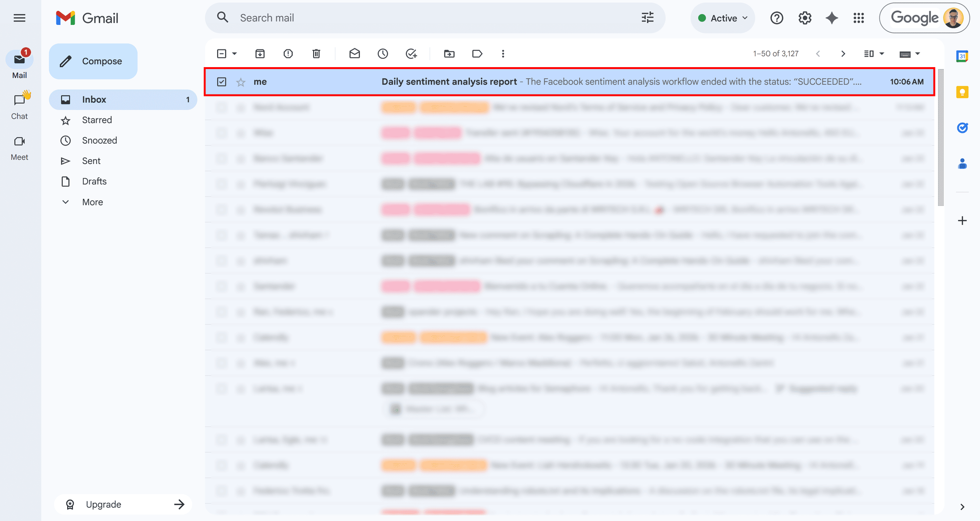Delete the selected email using the trash icon
Viewport: 980px width, 521px height.
(316, 53)
